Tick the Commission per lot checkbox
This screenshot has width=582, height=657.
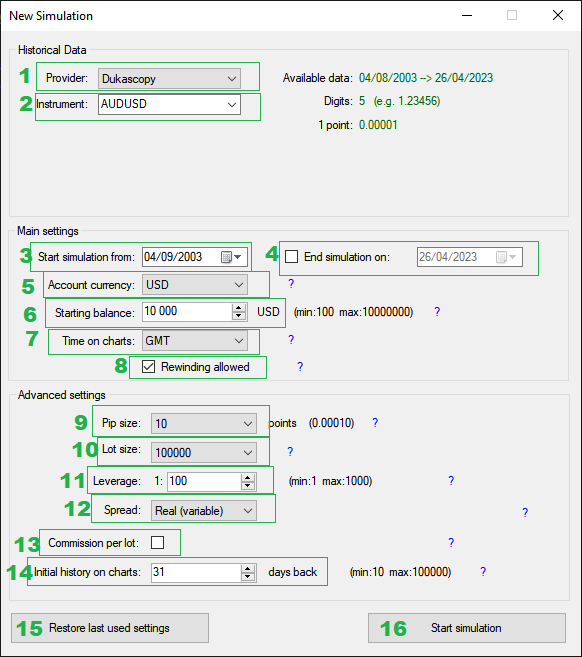[x=158, y=543]
